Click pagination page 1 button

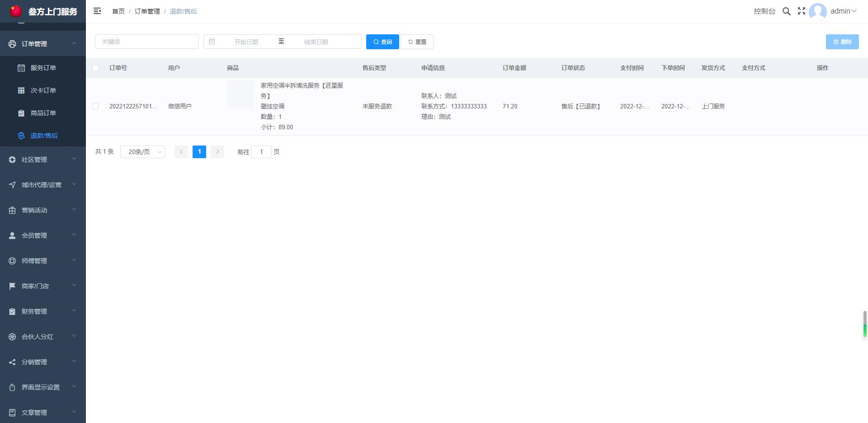[x=199, y=152]
